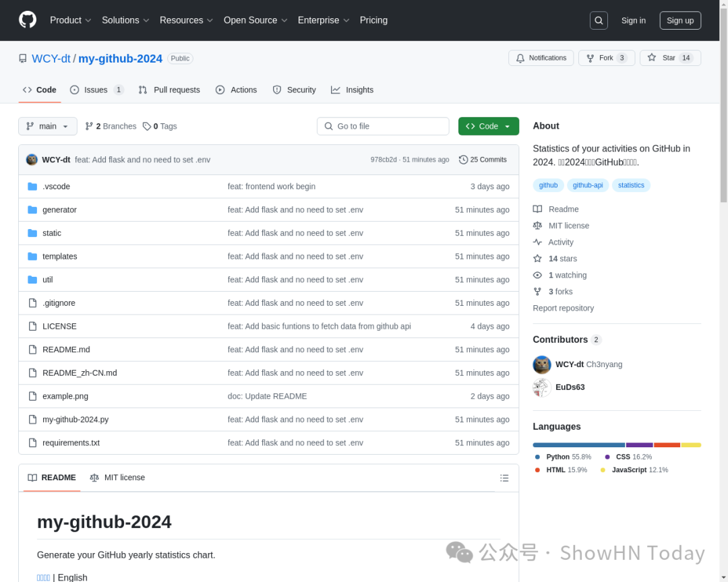
Task: Click the templates folder icon
Action: (32, 256)
